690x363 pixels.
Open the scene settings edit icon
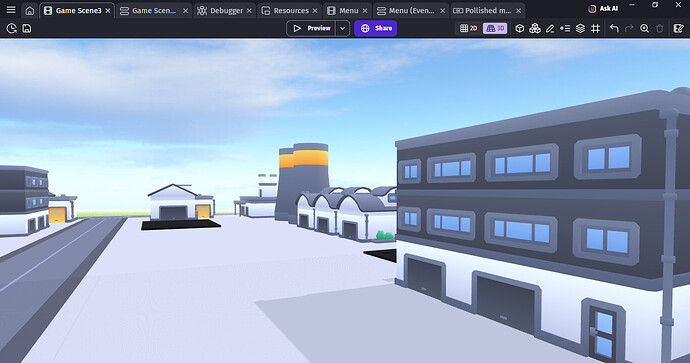tap(679, 29)
